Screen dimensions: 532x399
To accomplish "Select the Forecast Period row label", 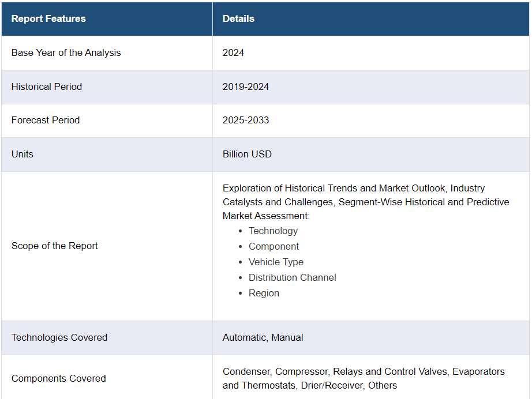I will pos(46,121).
